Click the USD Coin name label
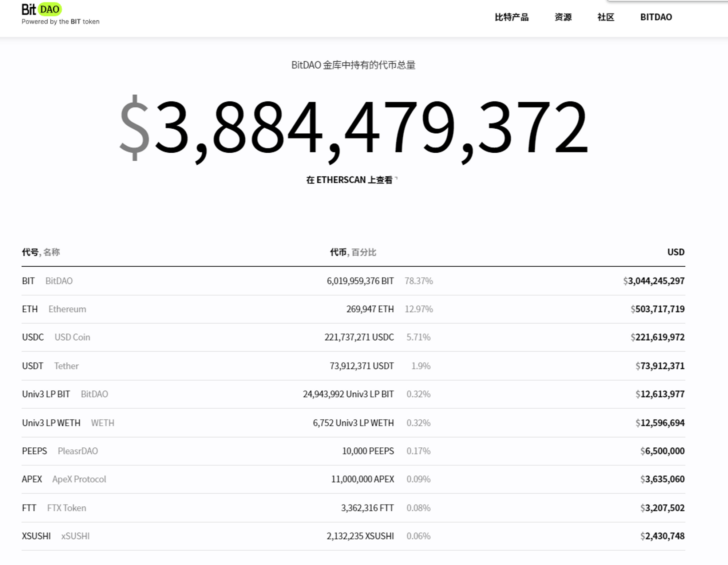Image resolution: width=728 pixels, height=565 pixels. [72, 337]
